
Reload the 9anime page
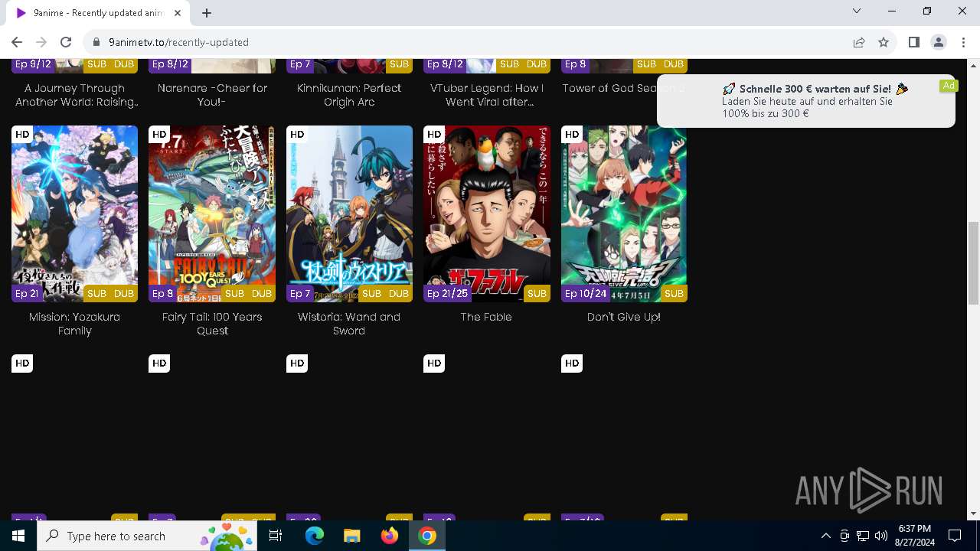pyautogui.click(x=66, y=42)
